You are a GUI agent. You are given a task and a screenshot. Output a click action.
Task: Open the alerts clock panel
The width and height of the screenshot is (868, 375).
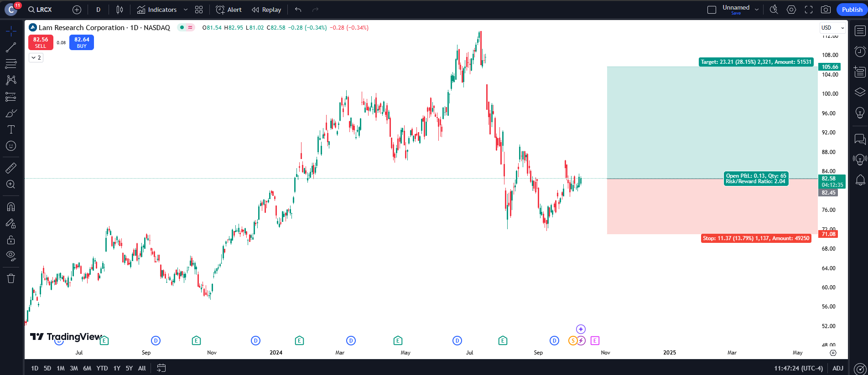(x=860, y=51)
